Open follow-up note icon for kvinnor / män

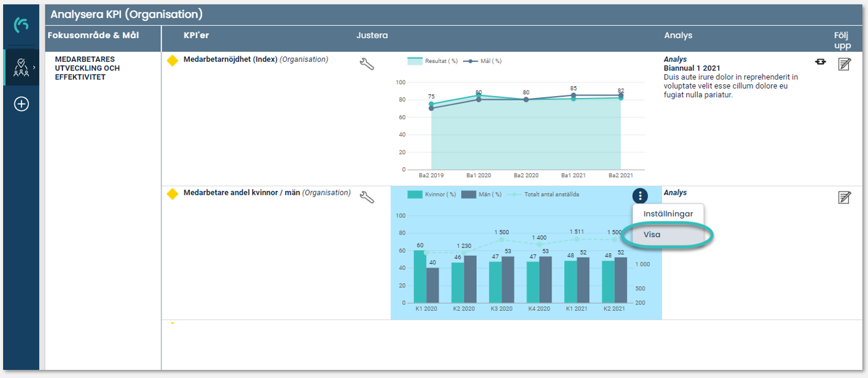844,198
